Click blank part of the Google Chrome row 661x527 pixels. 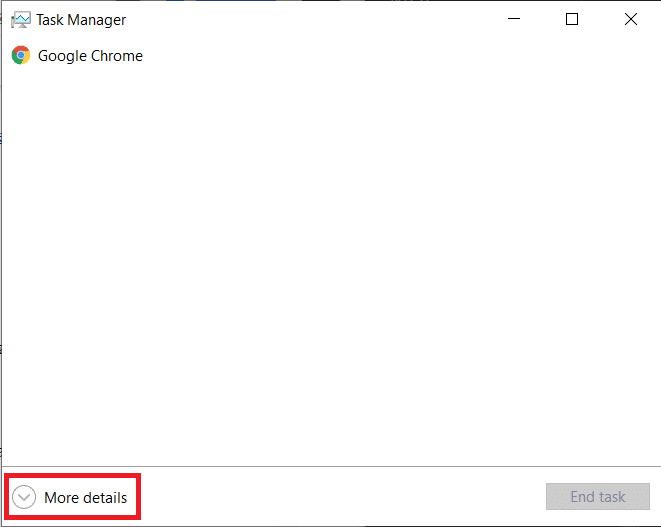tap(400, 56)
